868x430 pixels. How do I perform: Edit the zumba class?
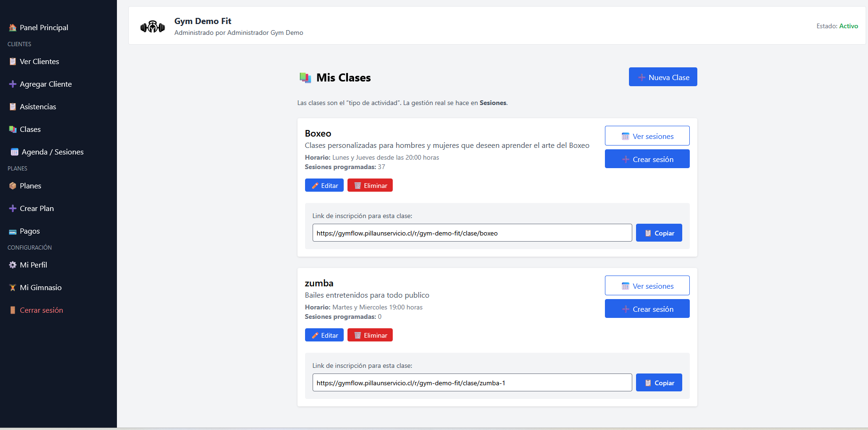point(324,335)
